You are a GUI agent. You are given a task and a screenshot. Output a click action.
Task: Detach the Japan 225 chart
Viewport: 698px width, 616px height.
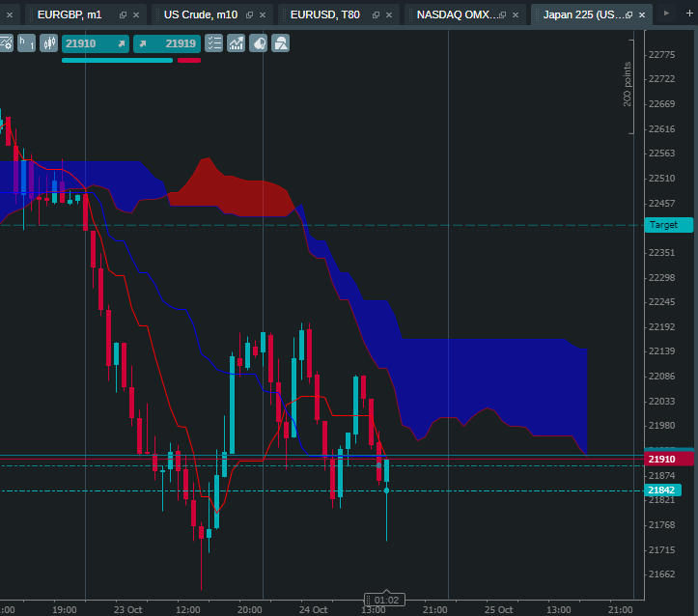(629, 15)
